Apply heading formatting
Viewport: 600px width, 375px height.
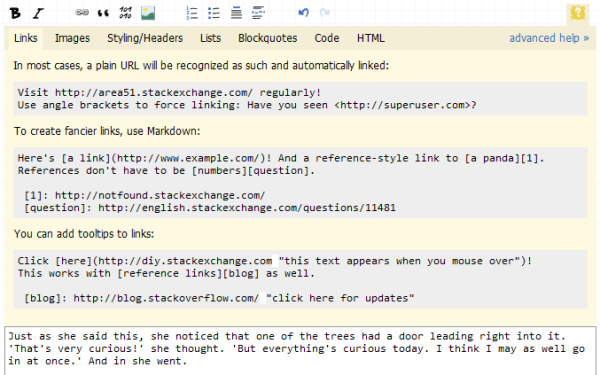tap(236, 13)
